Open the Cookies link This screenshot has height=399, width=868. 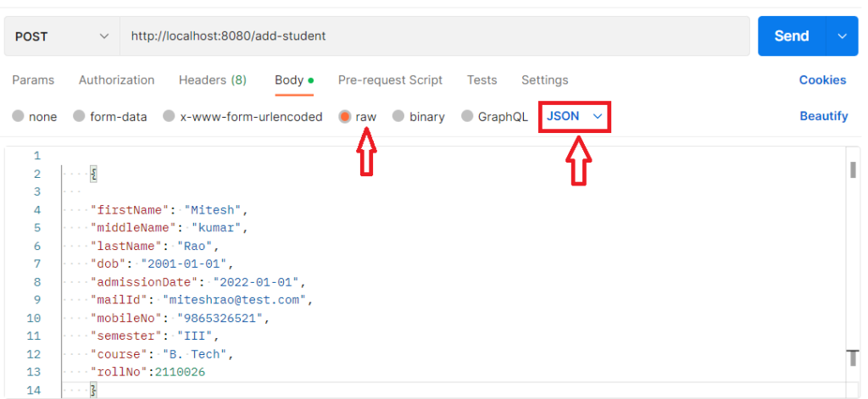822,80
